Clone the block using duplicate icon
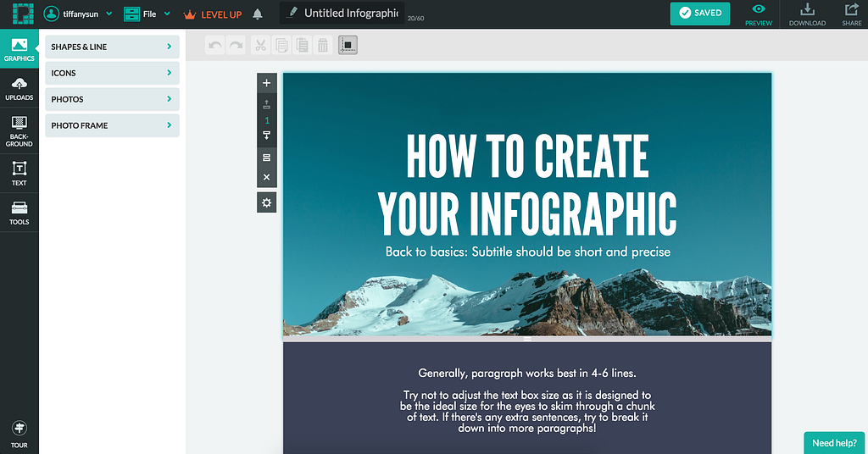 click(x=267, y=158)
